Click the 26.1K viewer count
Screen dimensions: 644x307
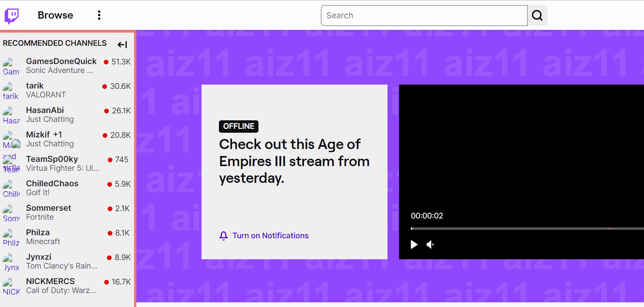pos(121,111)
